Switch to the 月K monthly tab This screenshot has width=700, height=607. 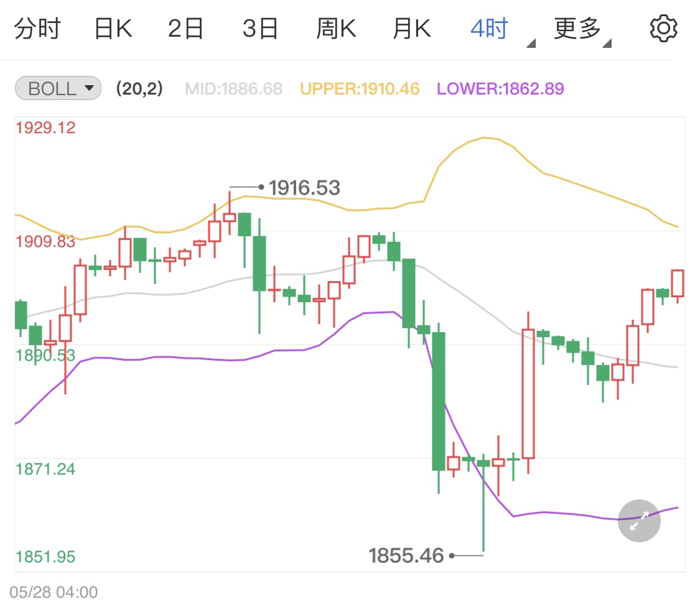(x=412, y=29)
